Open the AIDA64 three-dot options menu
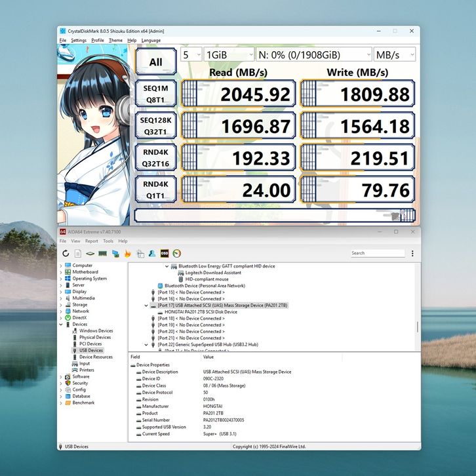This screenshot has width=476, height=476. tap(412, 253)
